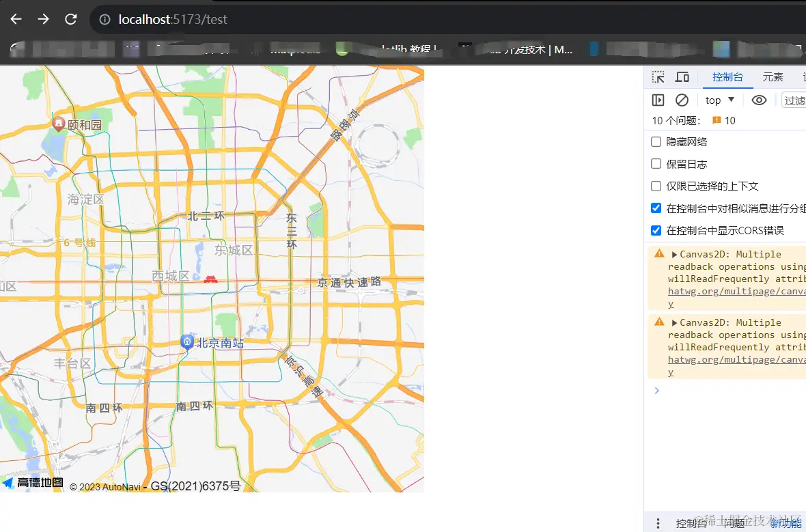Click the second warning's yellow triangle icon
The image size is (806, 532).
click(660, 322)
